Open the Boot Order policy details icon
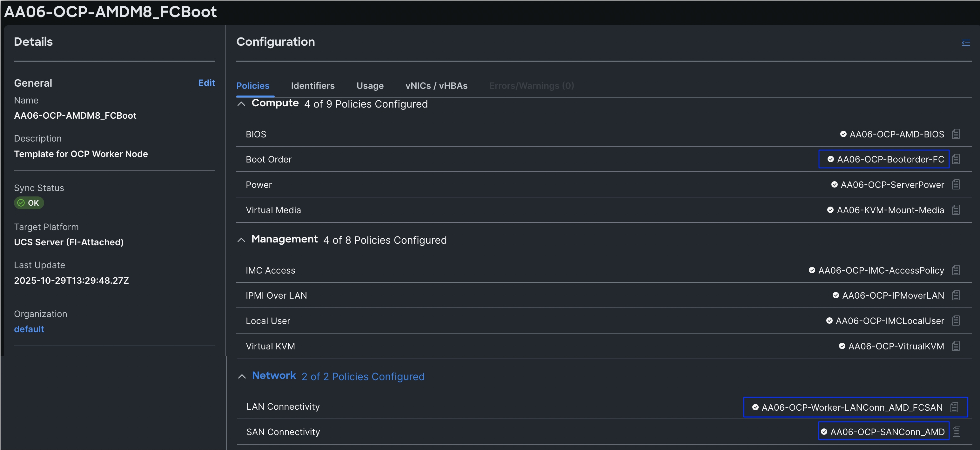 [x=956, y=159]
